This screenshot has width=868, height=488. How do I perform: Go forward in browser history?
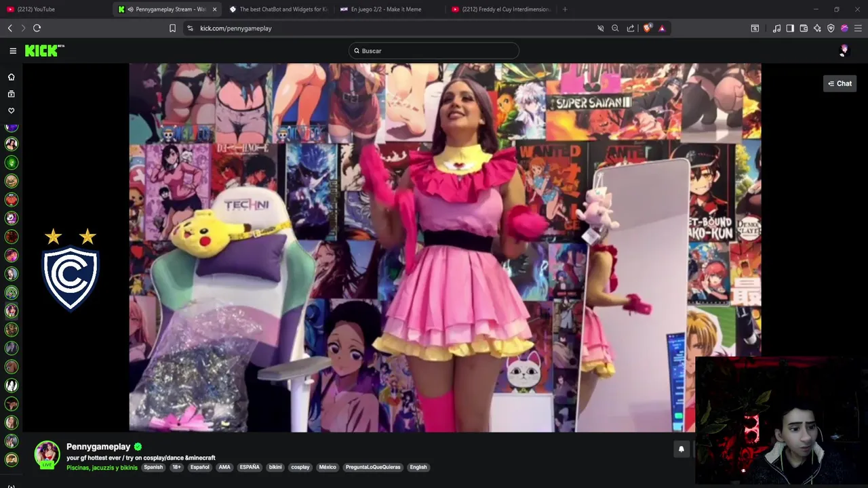click(x=23, y=28)
